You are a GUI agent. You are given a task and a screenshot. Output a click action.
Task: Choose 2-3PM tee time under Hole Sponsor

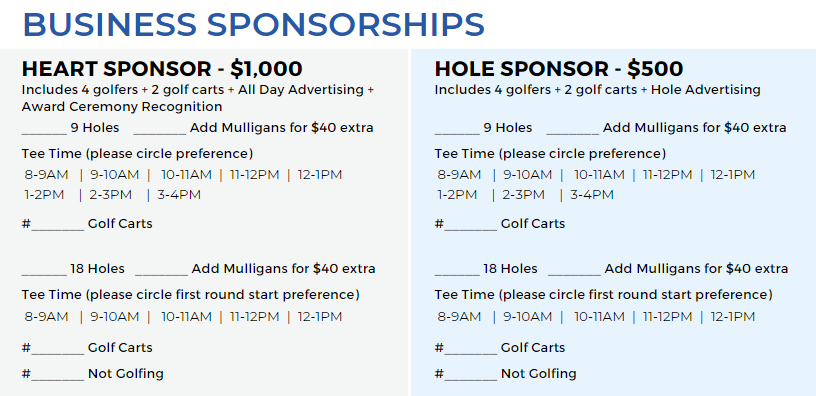click(524, 195)
